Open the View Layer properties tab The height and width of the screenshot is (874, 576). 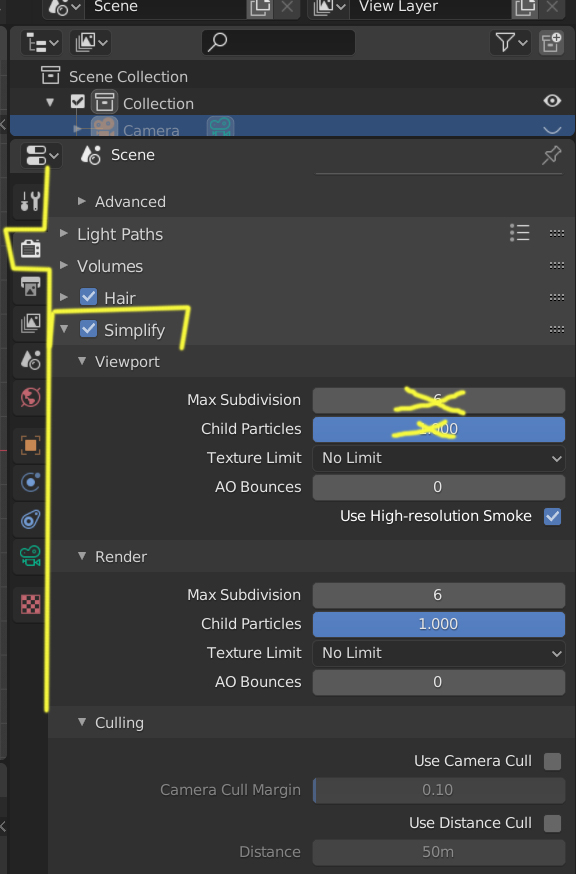point(30,323)
